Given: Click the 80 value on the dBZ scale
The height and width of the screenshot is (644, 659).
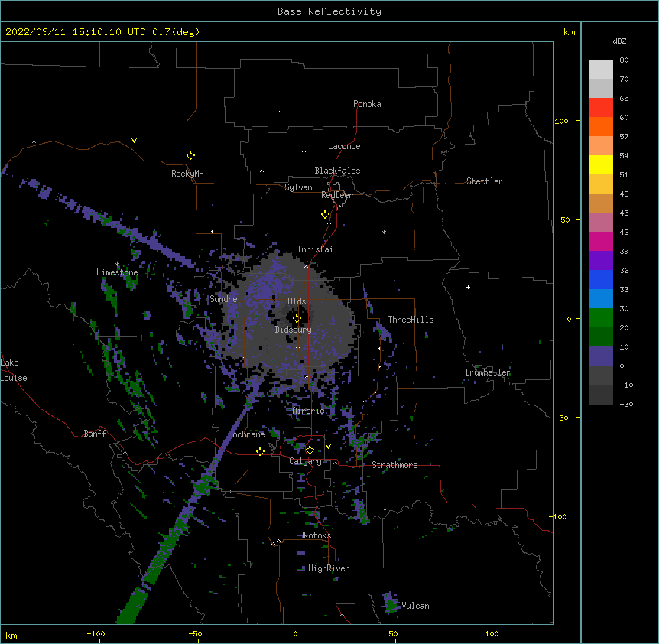Looking at the screenshot, I should pyautogui.click(x=624, y=60).
